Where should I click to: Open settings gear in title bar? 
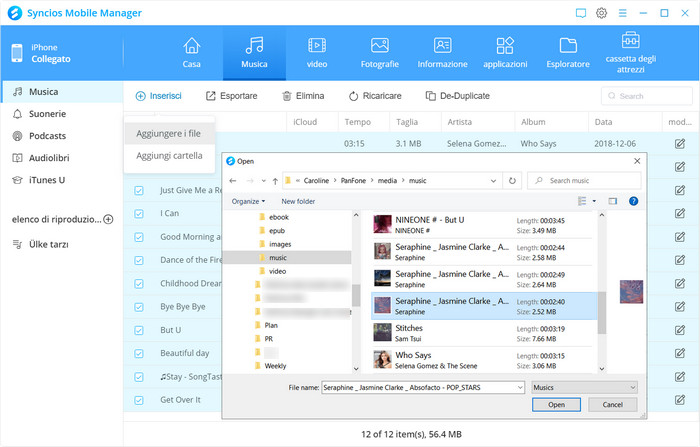pos(601,13)
